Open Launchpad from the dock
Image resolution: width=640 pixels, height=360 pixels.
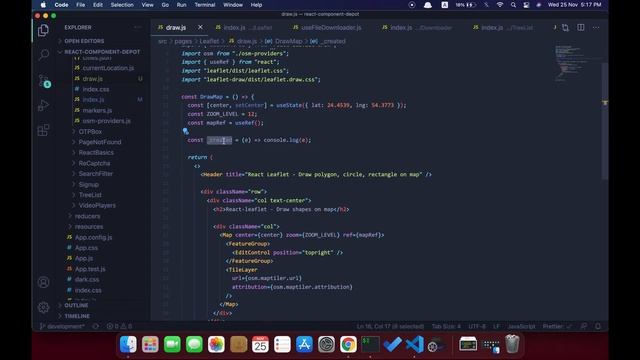point(150,344)
